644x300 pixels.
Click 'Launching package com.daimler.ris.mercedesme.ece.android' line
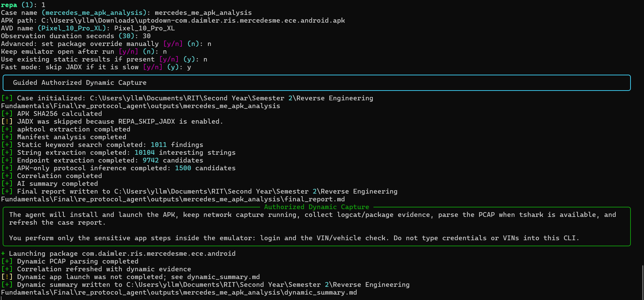(118, 254)
